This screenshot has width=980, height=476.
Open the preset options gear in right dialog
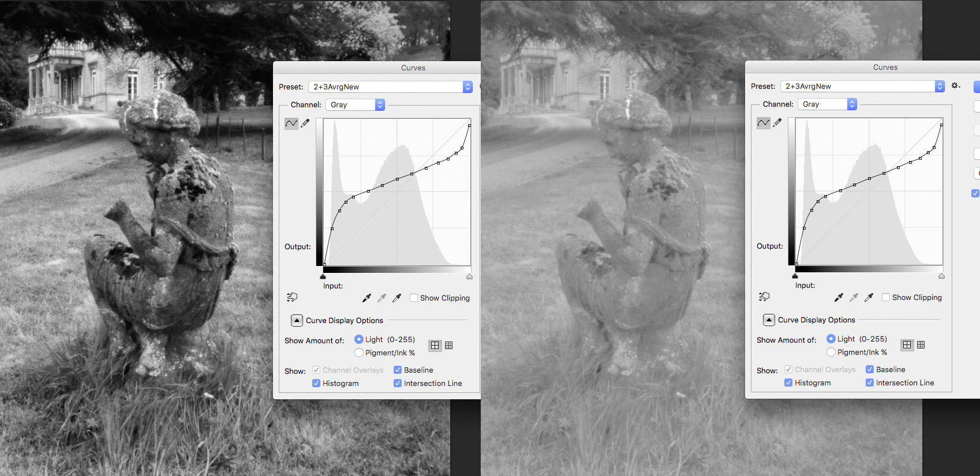(956, 86)
